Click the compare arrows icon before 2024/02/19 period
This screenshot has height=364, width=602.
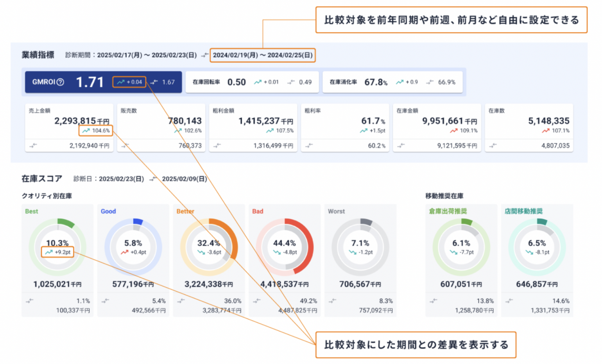204,55
